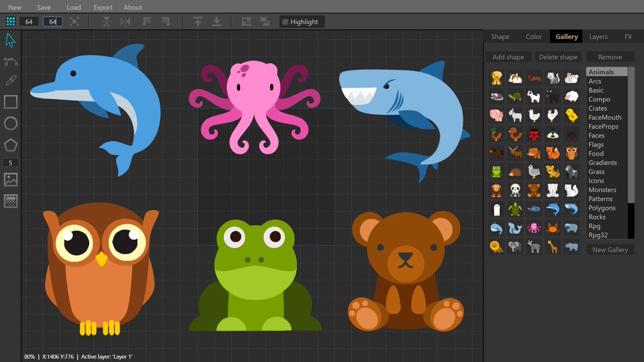Pick the cow icon in gallery
The image size is (644, 362).
pyautogui.click(x=534, y=97)
